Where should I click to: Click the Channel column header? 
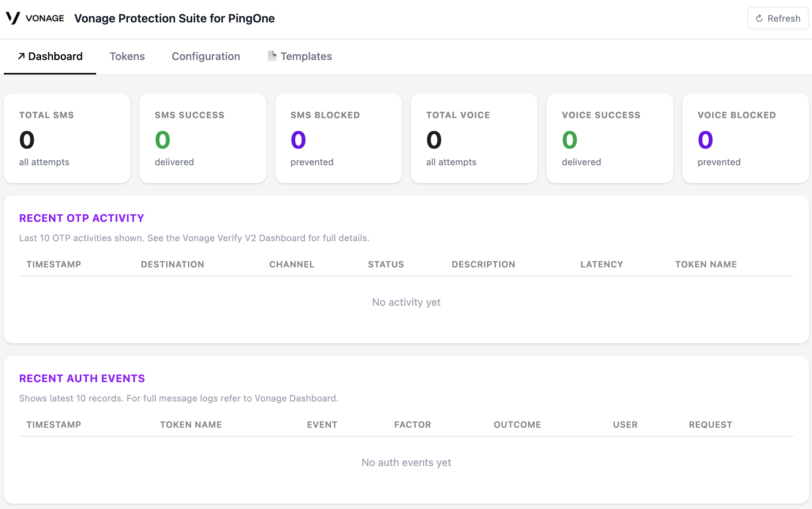coord(292,264)
